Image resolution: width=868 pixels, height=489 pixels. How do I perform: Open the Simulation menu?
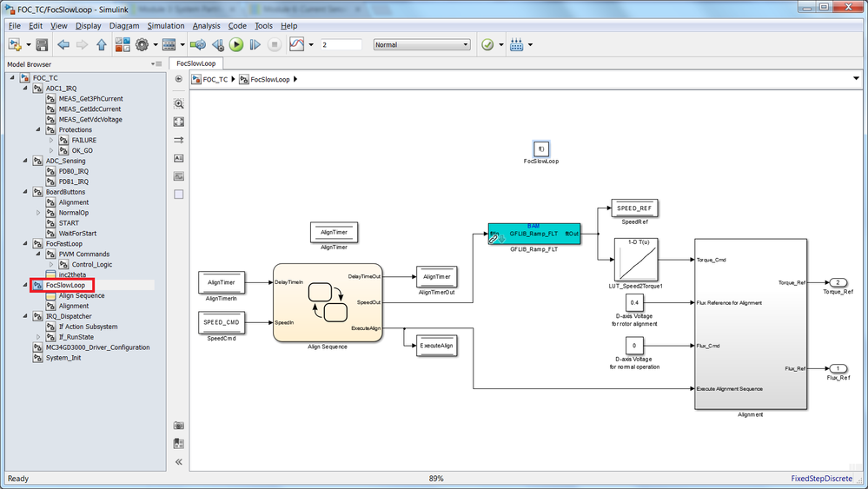[165, 26]
